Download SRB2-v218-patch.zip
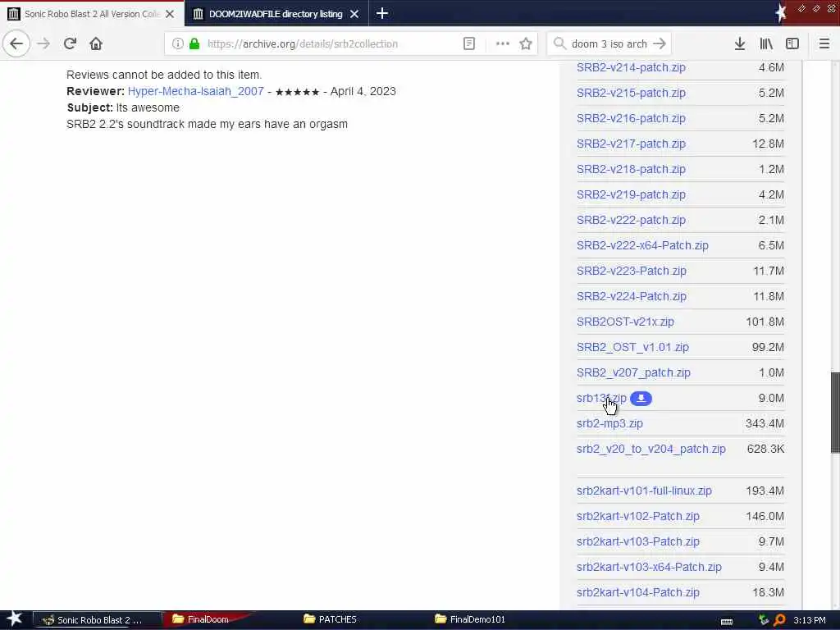The image size is (840, 630). (631, 169)
